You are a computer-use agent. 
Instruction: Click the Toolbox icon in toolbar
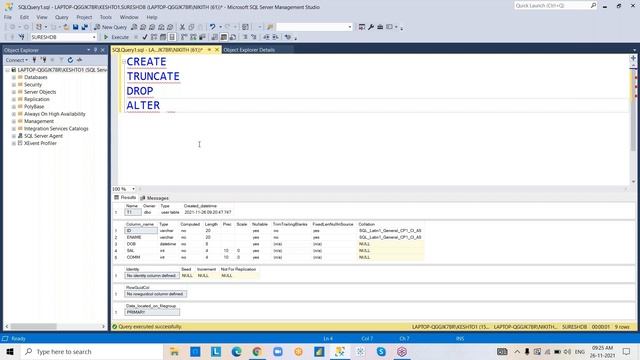coord(380,27)
